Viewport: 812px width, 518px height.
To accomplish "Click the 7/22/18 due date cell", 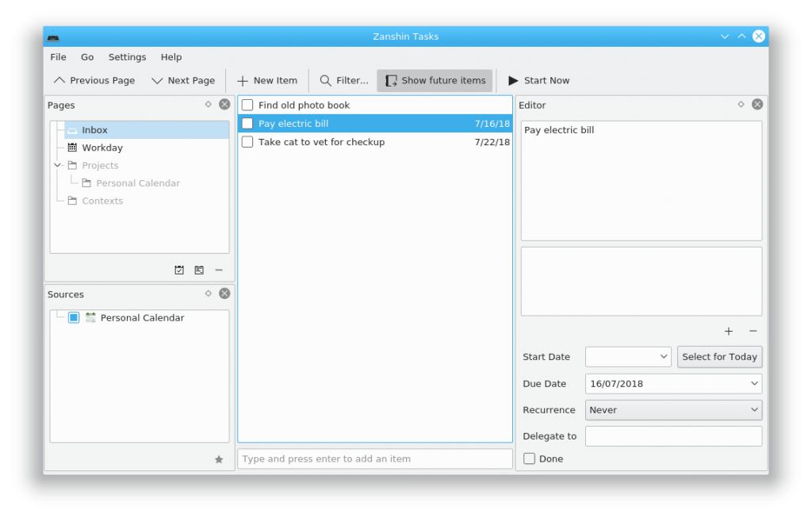I will pos(492,142).
